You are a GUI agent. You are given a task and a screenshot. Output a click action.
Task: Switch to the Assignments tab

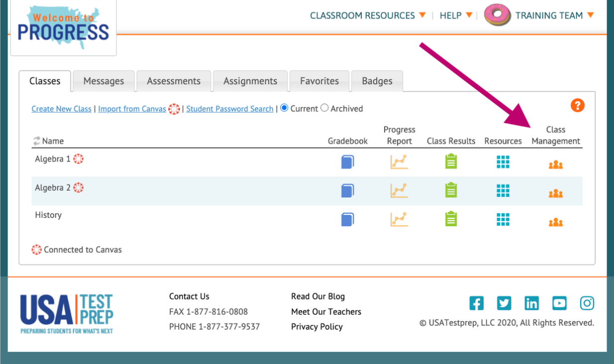coord(250,81)
